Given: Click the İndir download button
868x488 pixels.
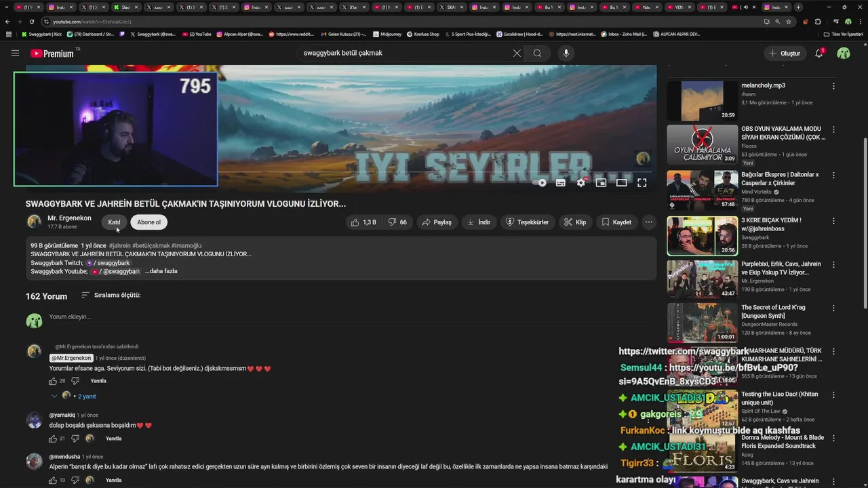Looking at the screenshot, I should (479, 222).
